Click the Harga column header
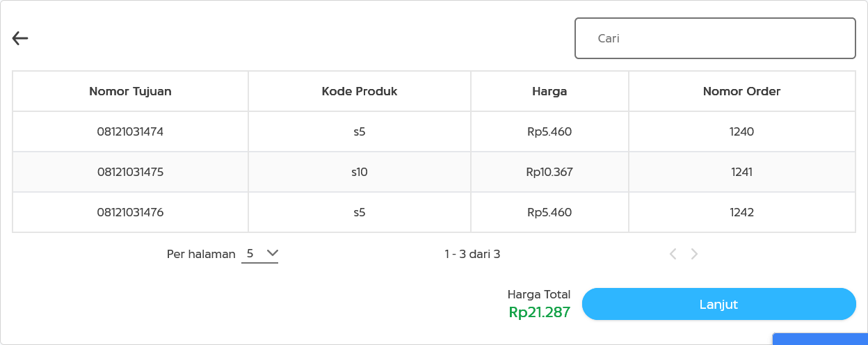The image size is (868, 345). tap(549, 91)
